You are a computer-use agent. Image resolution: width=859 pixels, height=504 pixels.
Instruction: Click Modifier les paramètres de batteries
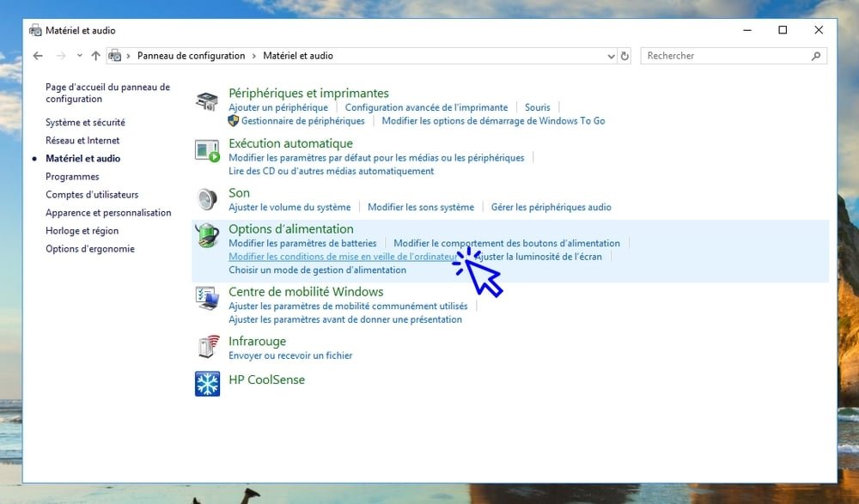(x=302, y=243)
